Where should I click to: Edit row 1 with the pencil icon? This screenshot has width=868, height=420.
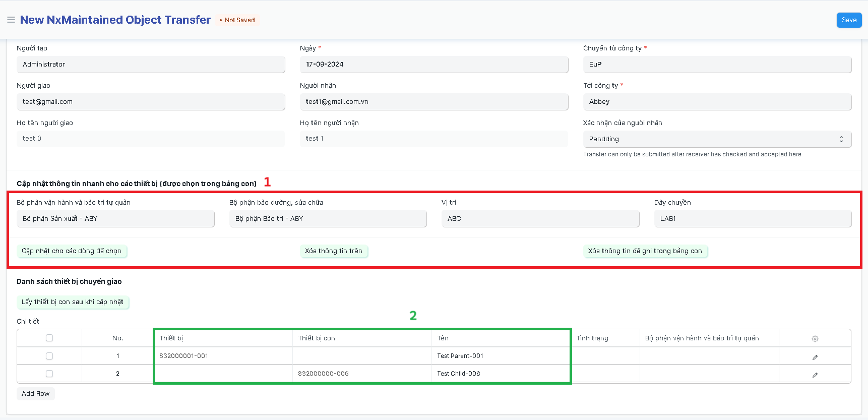tap(815, 357)
